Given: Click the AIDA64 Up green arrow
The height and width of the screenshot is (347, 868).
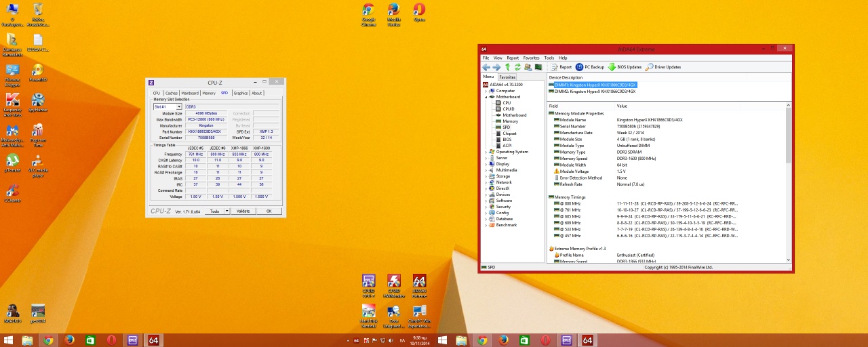Looking at the screenshot, I should point(507,67).
